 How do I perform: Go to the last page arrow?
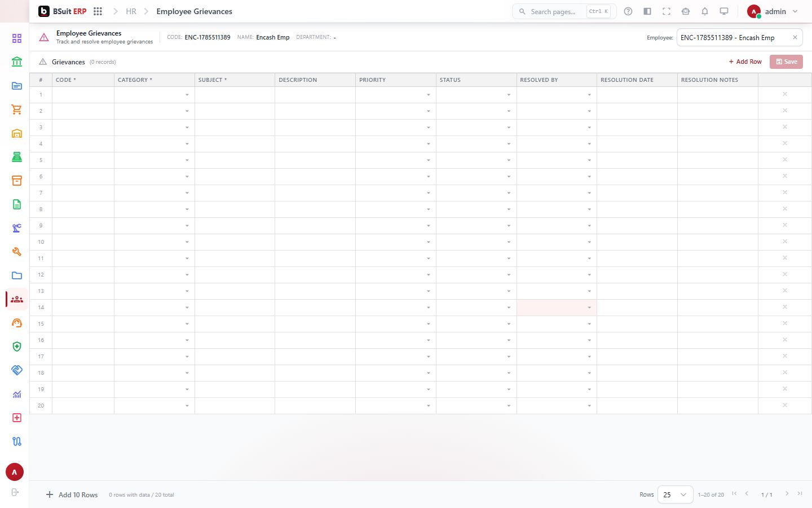pyautogui.click(x=800, y=493)
